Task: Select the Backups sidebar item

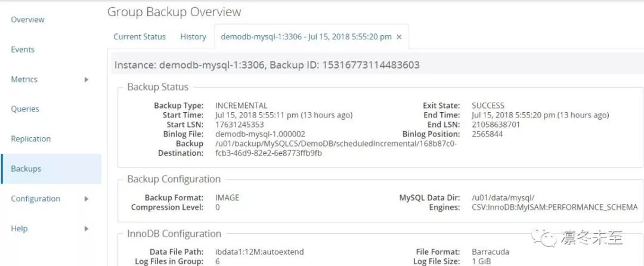Action: pos(26,169)
